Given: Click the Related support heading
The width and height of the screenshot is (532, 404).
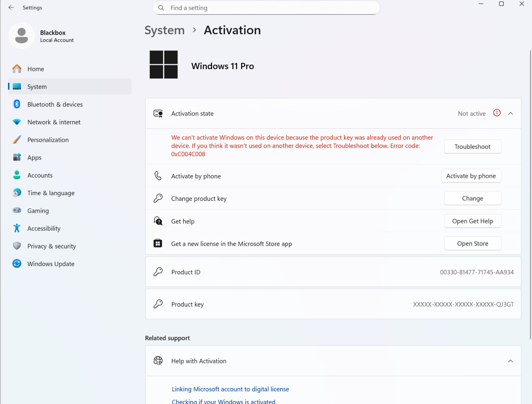Looking at the screenshot, I should (167, 338).
